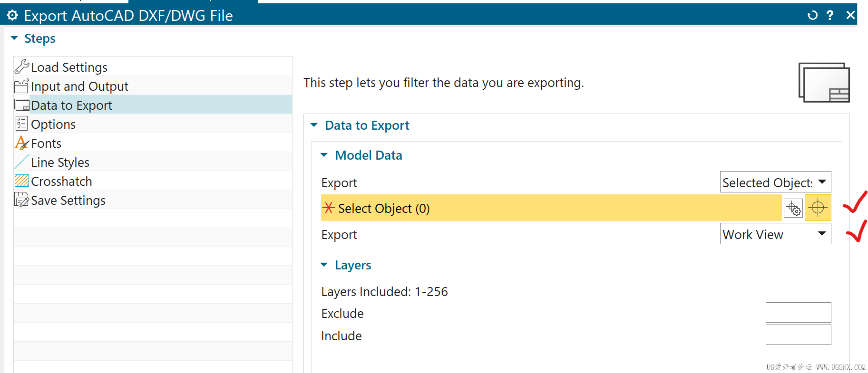
Task: Open the Selected Objects export dropdown
Action: click(x=775, y=182)
